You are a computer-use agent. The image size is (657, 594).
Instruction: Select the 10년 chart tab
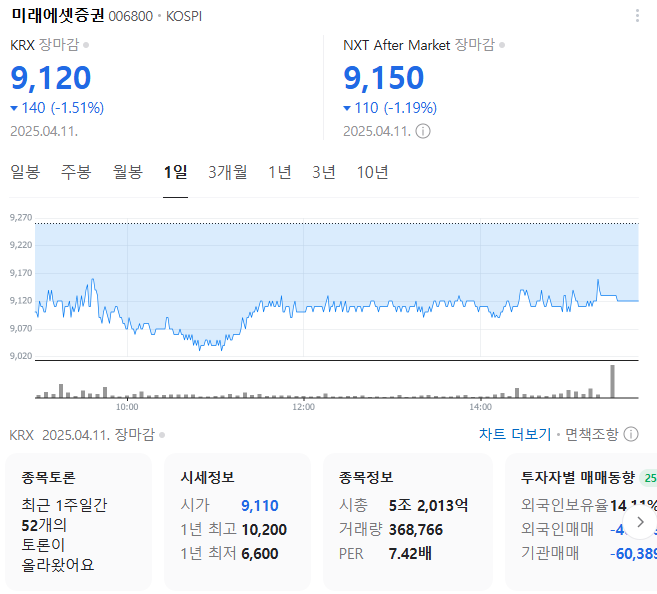pos(372,172)
